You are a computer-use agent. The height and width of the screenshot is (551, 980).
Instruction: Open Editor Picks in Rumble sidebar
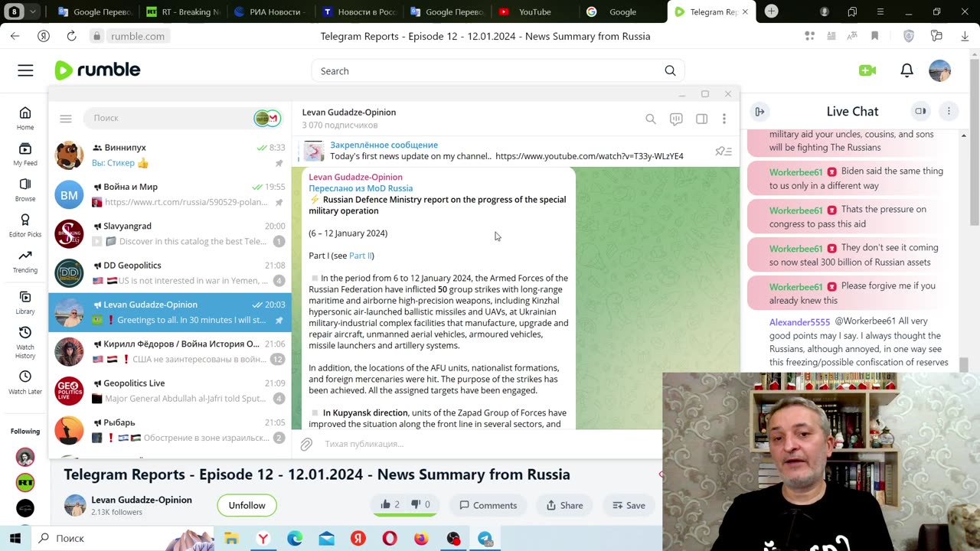(x=25, y=225)
